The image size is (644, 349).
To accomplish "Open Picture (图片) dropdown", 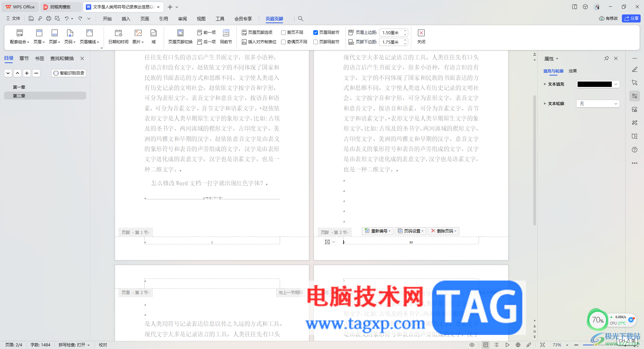I will 138,37.
